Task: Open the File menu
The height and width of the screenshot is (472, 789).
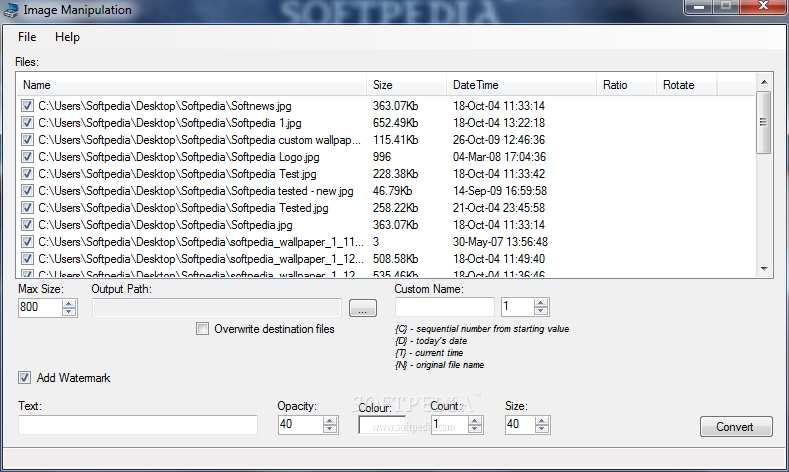Action: (x=27, y=37)
